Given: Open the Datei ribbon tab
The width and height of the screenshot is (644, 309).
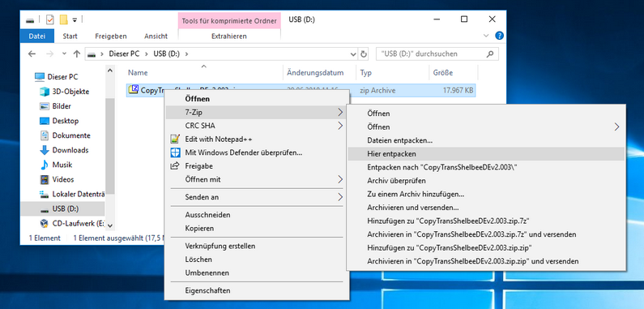Looking at the screenshot, I should coord(37,36).
